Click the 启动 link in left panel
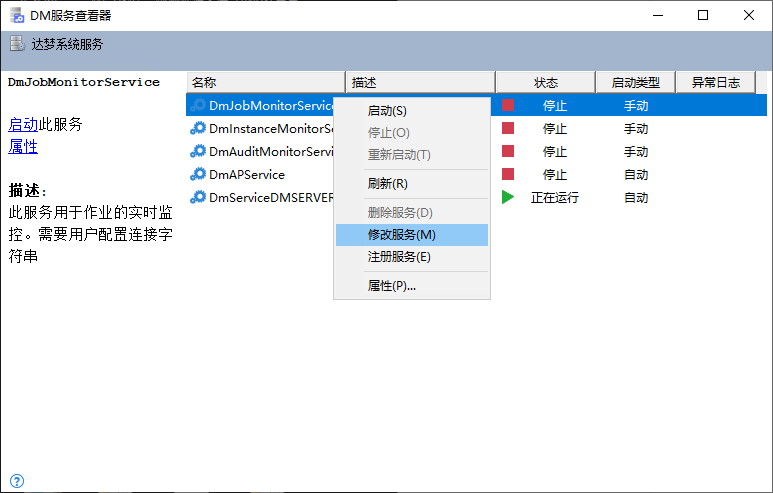Viewport: 773px width, 493px height. pos(23,125)
